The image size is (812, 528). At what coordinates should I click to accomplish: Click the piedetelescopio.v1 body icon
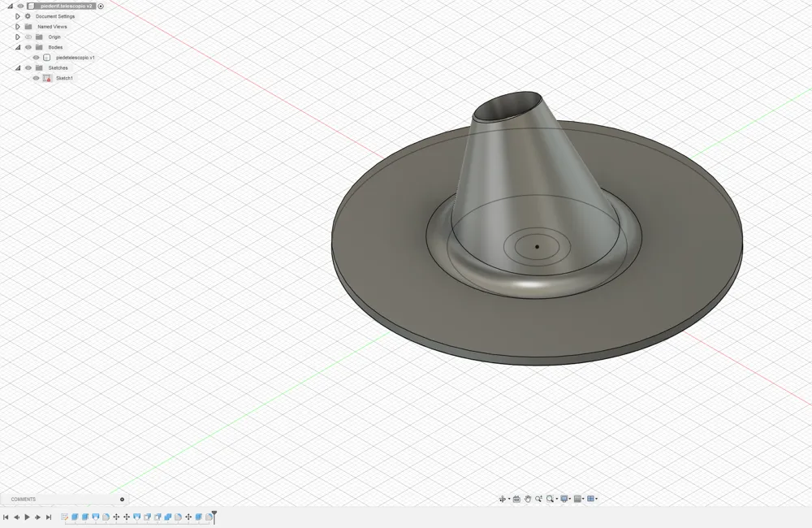pos(46,58)
